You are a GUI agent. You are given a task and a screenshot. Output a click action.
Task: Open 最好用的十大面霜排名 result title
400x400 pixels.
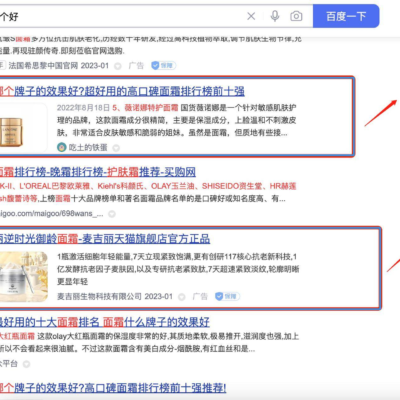[104, 322]
